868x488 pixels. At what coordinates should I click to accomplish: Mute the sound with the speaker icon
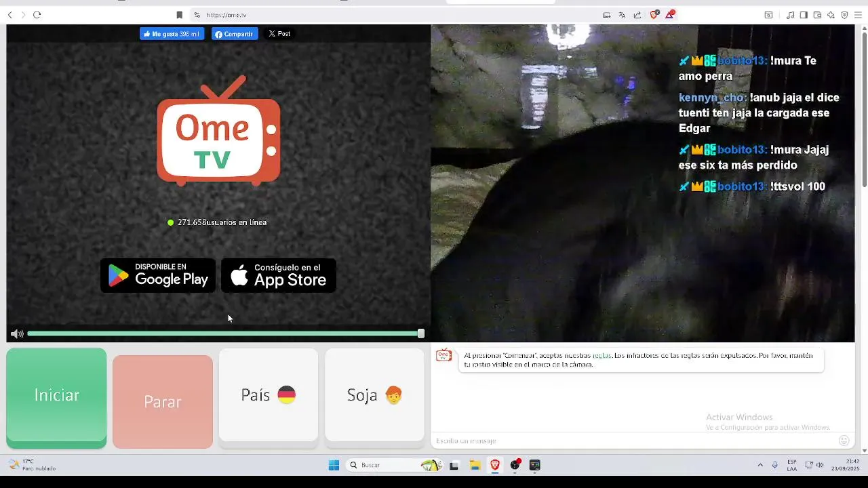click(17, 333)
